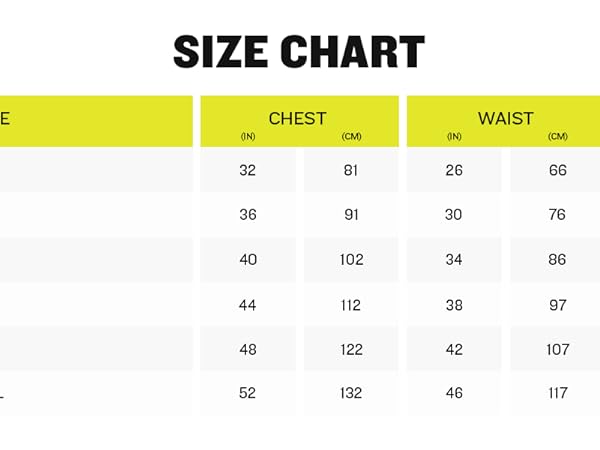Image resolution: width=600 pixels, height=450 pixels.
Task: Select waist value 97 cm
Action: 558,305
